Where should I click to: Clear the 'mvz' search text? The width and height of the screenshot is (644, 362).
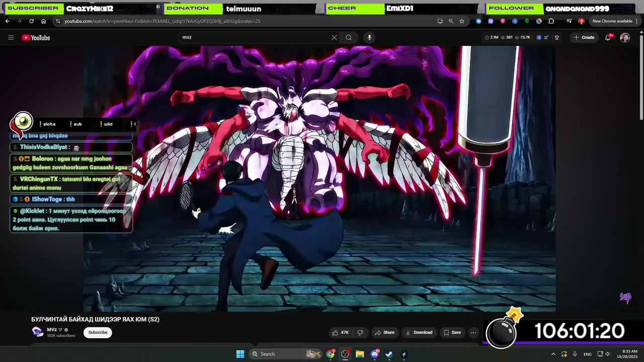coord(334,37)
